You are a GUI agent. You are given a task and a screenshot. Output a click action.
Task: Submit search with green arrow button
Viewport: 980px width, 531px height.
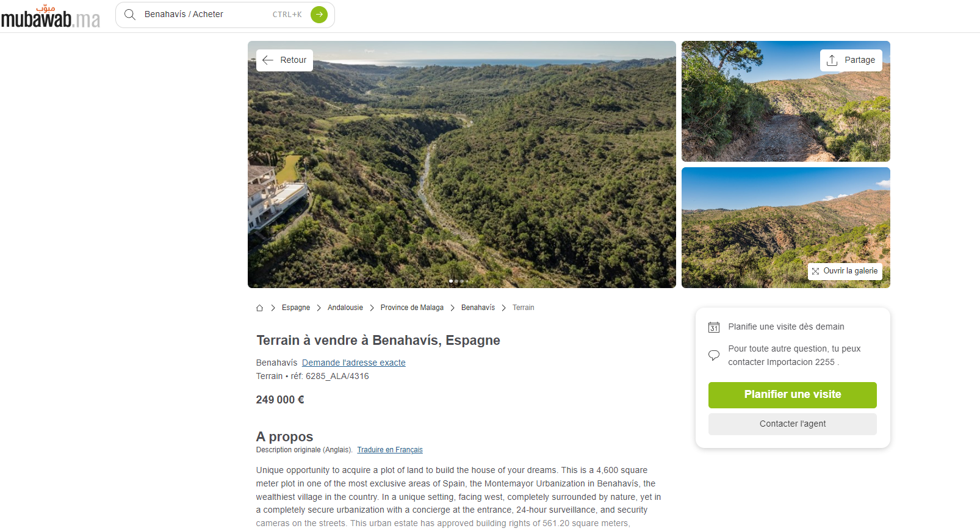coord(319,15)
